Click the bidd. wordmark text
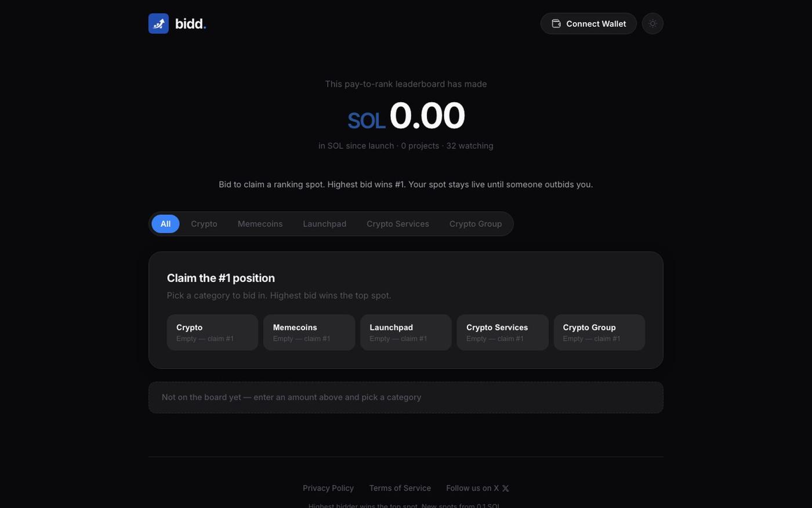Viewport: 812px width, 508px height. (x=190, y=24)
